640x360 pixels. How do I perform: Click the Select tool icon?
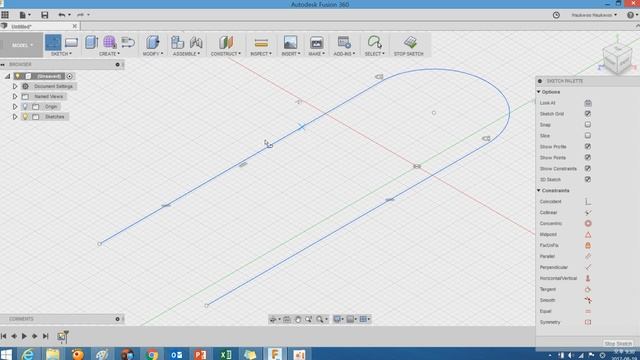(374, 42)
